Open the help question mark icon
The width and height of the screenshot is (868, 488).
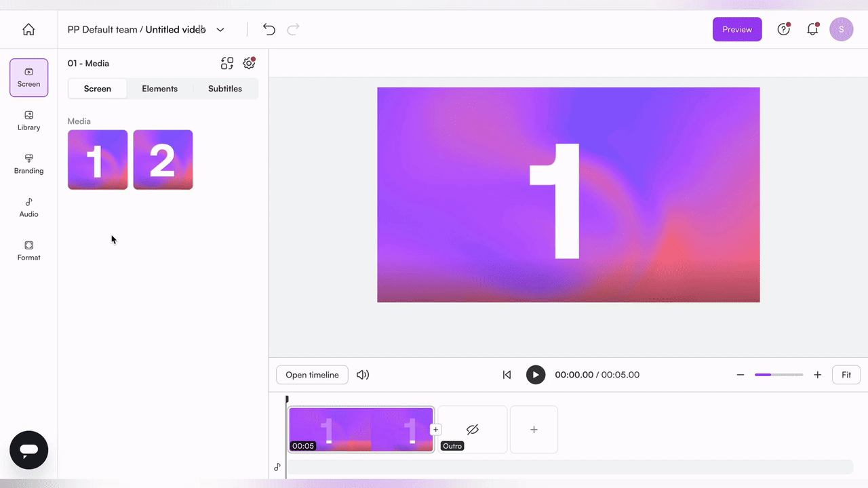click(784, 29)
